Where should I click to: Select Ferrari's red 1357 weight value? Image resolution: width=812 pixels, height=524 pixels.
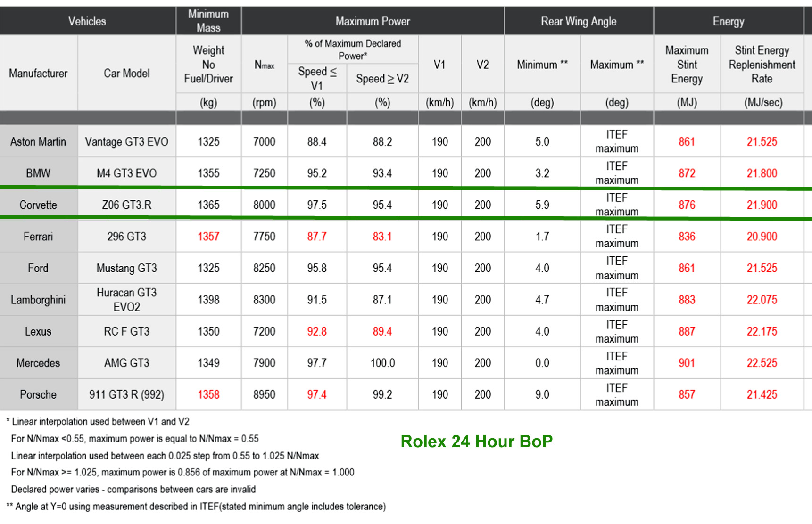pyautogui.click(x=208, y=237)
